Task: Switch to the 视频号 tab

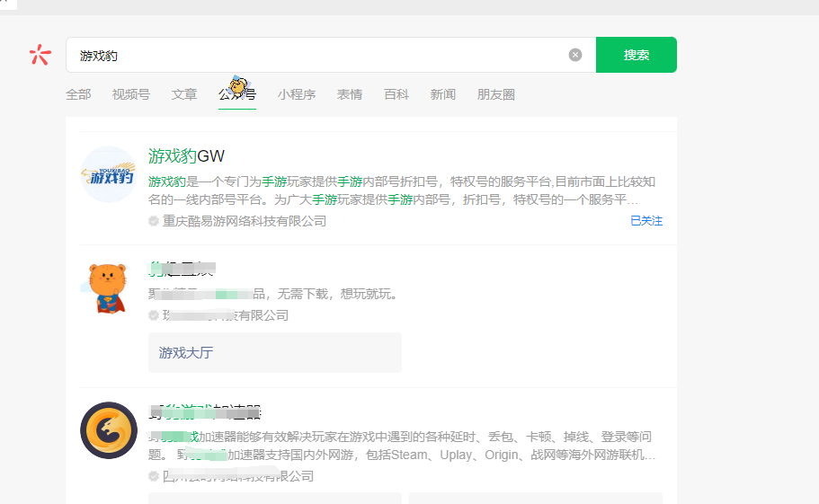Action: pyautogui.click(x=130, y=94)
